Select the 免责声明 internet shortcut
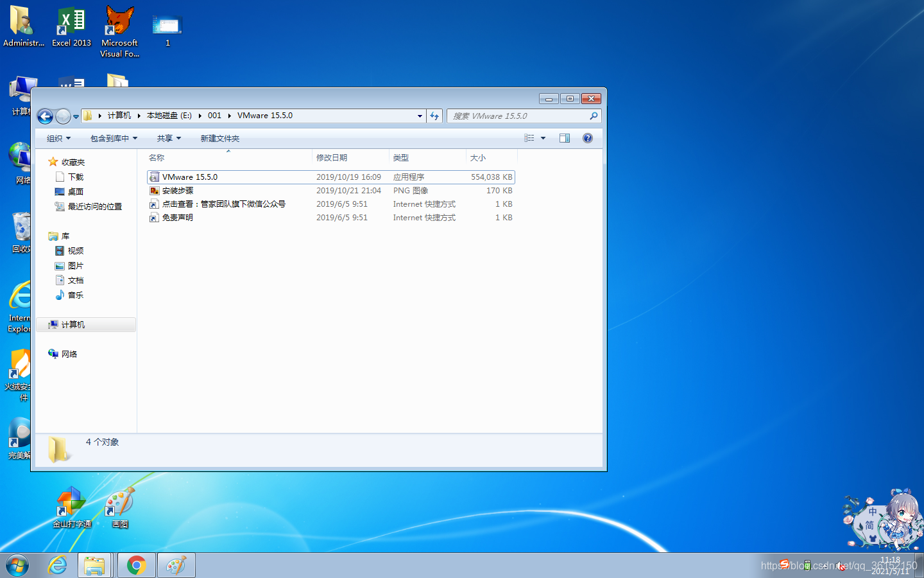Screen dimensions: 924x578 pos(331,218)
